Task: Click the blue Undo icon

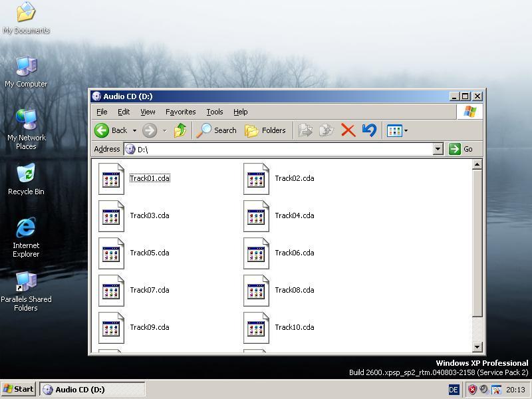Action: [369, 130]
